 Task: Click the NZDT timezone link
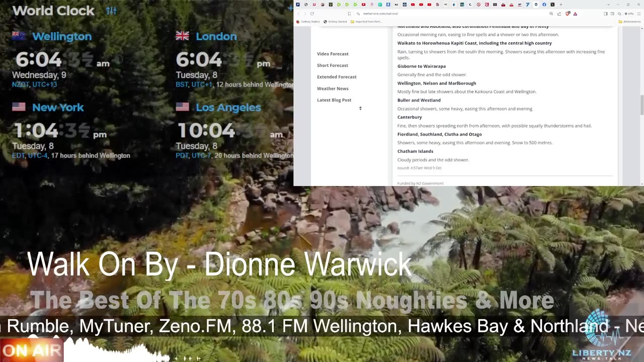coord(20,84)
